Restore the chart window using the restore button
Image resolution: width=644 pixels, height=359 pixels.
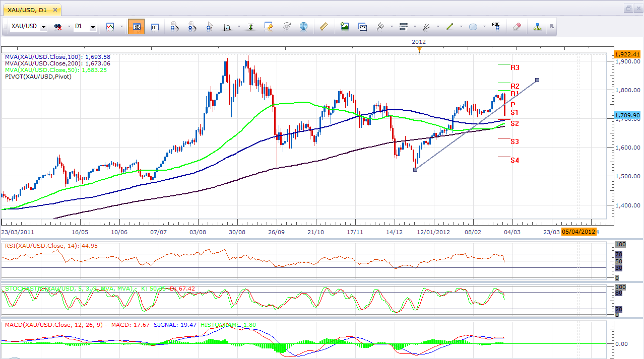(x=629, y=8)
